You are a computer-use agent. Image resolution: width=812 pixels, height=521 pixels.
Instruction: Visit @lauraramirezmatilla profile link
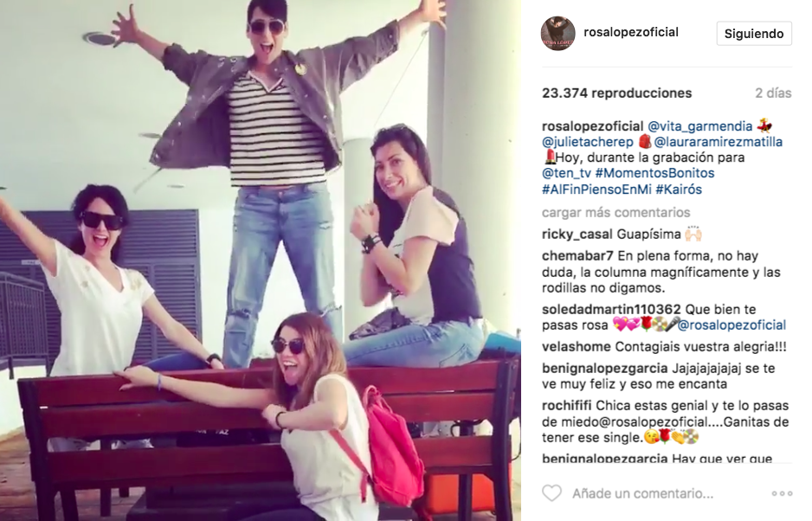pos(719,142)
